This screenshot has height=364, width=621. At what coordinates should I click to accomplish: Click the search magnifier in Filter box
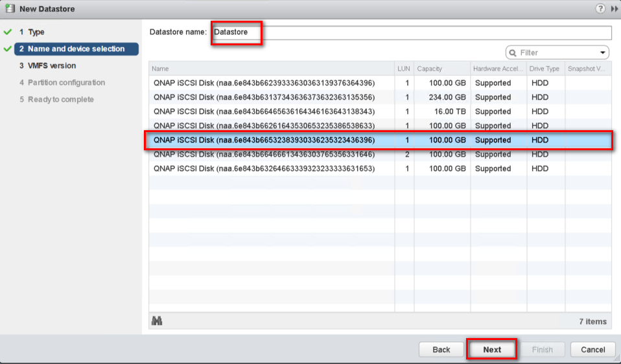(x=513, y=52)
